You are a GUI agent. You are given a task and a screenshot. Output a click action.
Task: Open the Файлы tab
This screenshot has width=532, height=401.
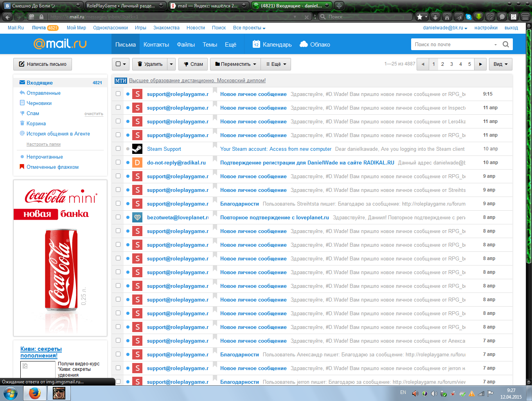pyautogui.click(x=186, y=44)
